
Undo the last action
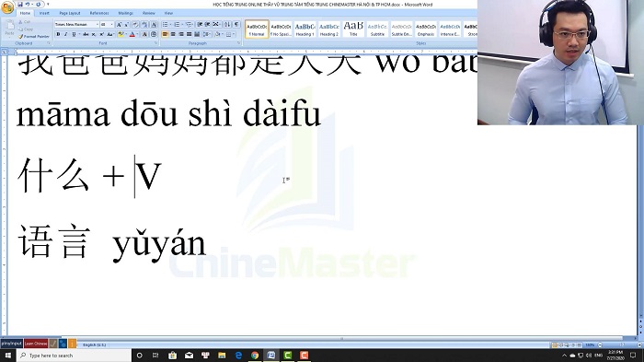click(28, 5)
